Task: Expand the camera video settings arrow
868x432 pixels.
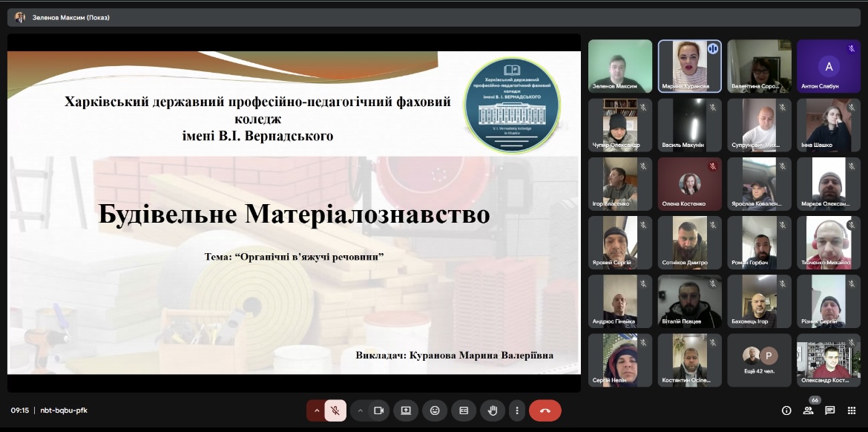Action: [x=361, y=410]
